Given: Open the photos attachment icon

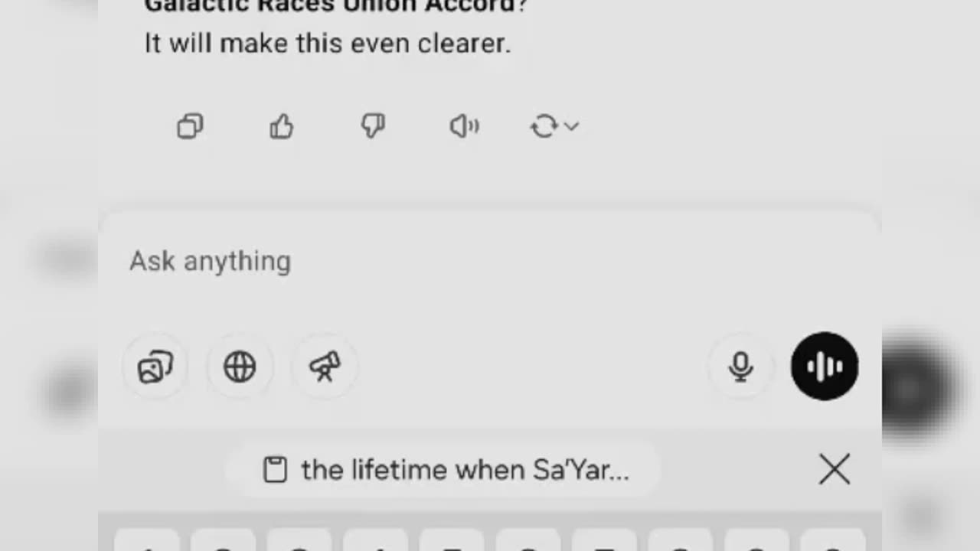Looking at the screenshot, I should [155, 367].
